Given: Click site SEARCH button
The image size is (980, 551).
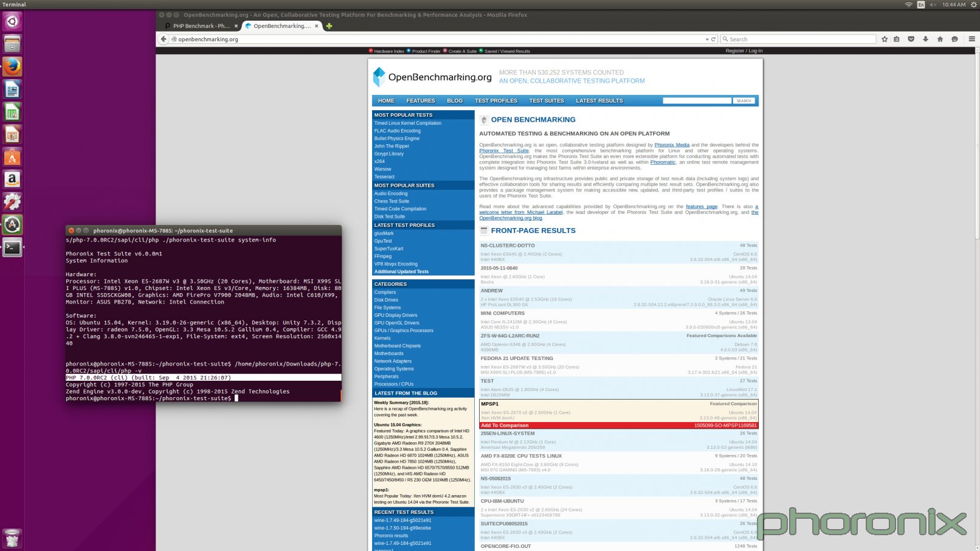Looking at the screenshot, I should [744, 101].
